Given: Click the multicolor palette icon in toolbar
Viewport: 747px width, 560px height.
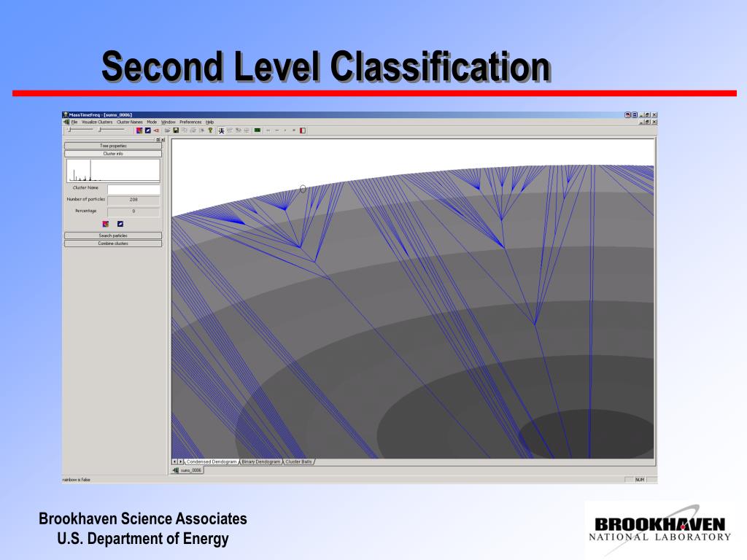Looking at the screenshot, I should 139,131.
